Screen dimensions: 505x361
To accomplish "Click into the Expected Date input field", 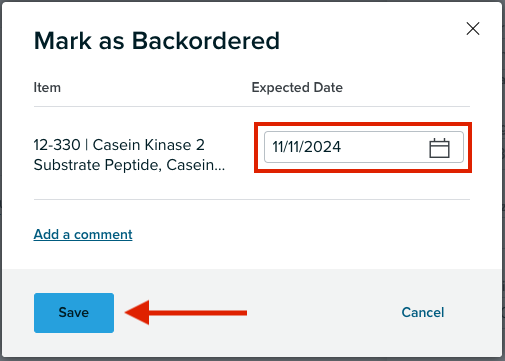I will pos(364,147).
